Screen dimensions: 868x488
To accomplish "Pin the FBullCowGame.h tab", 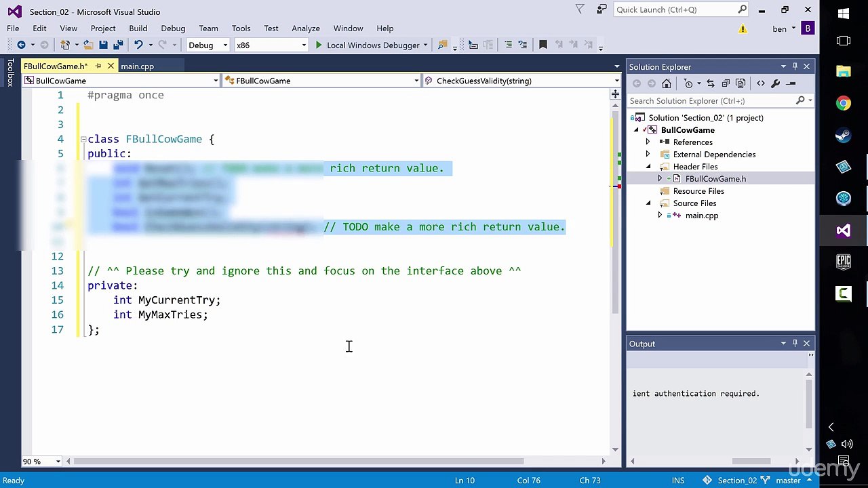I will pyautogui.click(x=98, y=66).
